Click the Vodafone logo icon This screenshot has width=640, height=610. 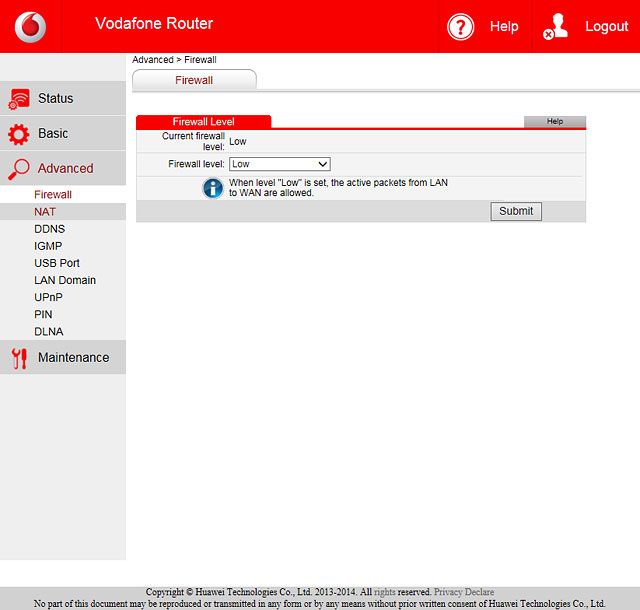coord(30,27)
